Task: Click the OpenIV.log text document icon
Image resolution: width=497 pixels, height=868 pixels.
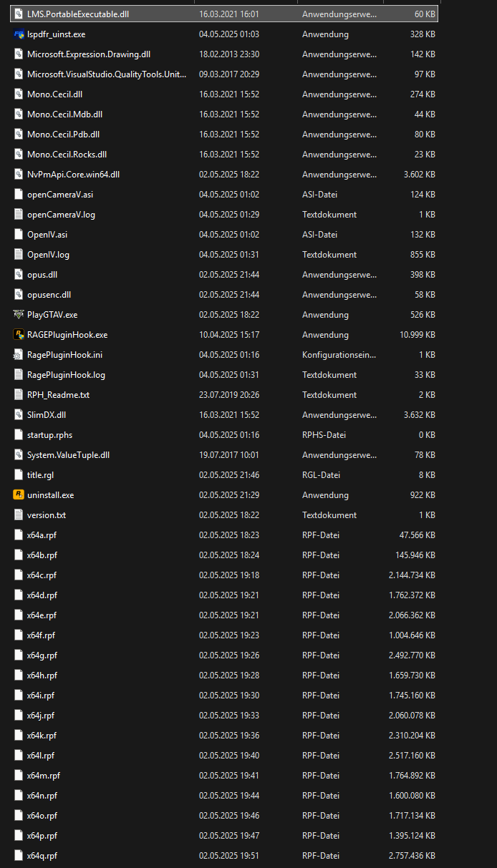Action: [19, 255]
